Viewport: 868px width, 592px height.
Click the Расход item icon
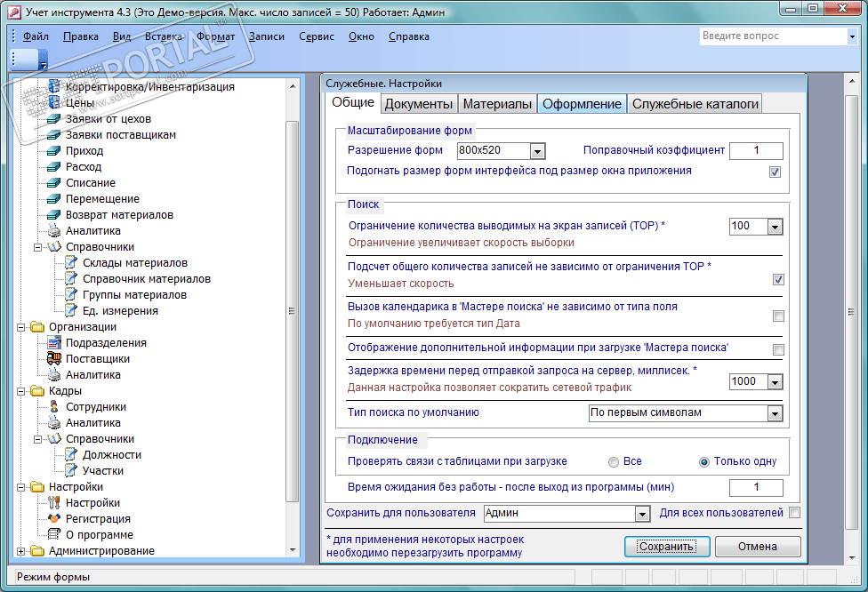tap(53, 166)
